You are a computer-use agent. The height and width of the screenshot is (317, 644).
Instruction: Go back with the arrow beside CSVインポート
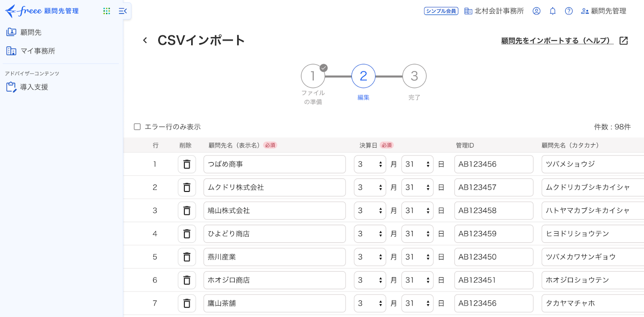[x=145, y=40]
